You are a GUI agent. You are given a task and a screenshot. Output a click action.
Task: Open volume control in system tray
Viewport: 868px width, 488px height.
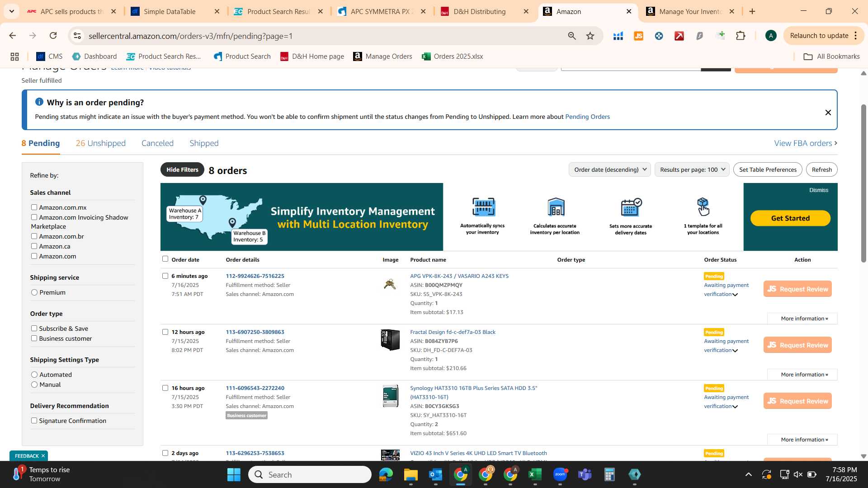(798, 474)
